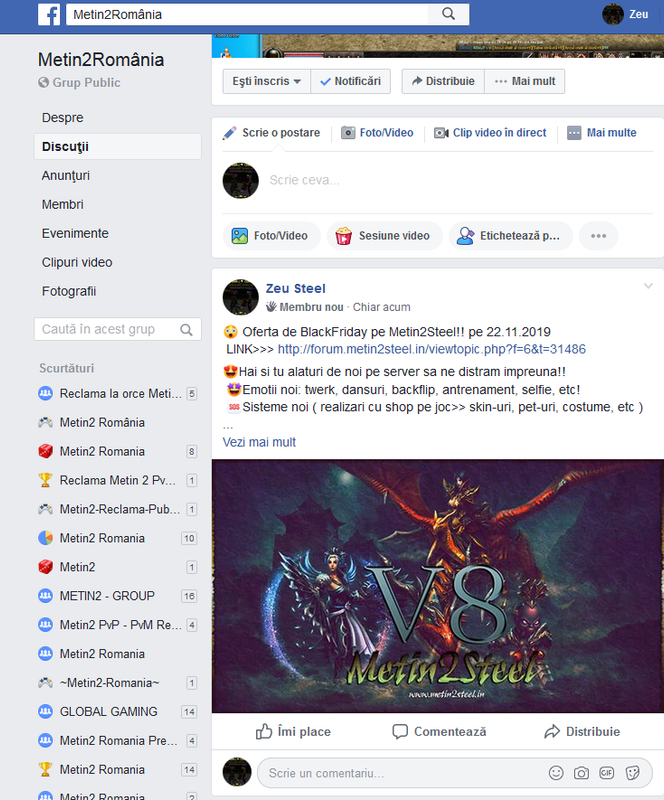Click the search magnifier in the top bar
This screenshot has height=800, width=664.
448,14
